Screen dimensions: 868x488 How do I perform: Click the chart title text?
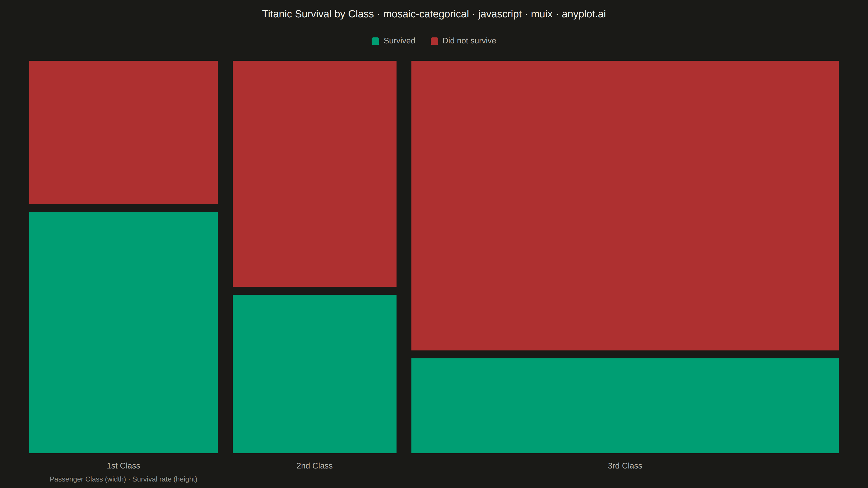pos(434,14)
